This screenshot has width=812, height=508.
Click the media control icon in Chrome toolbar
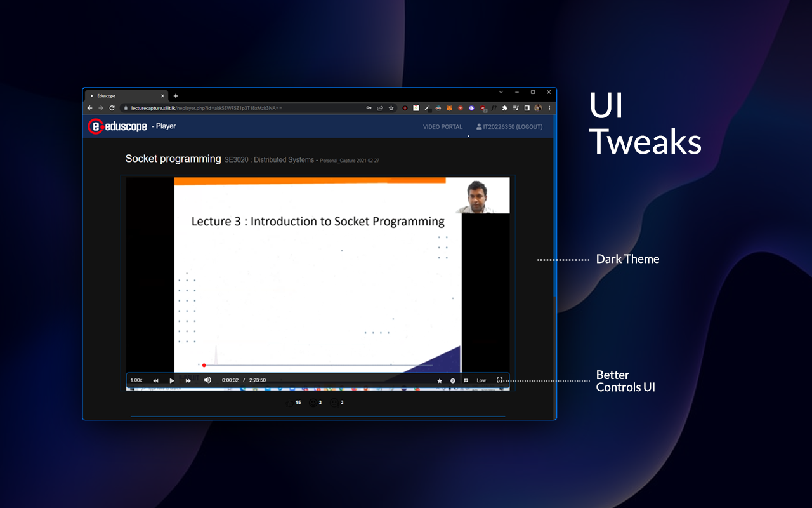516,108
